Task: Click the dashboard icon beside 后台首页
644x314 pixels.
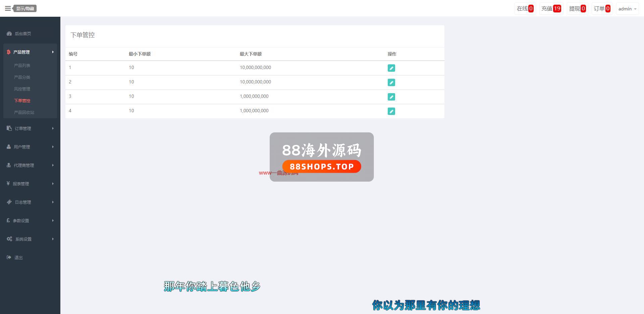Action: 9,34
